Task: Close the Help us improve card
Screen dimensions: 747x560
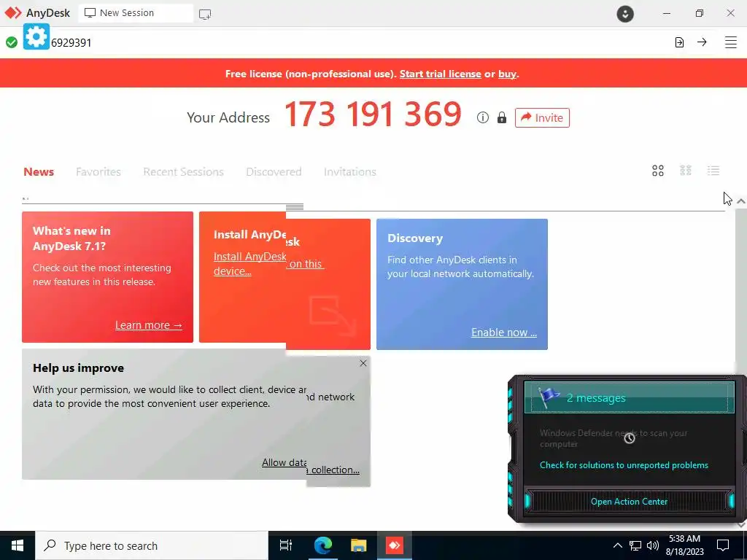Action: tap(363, 363)
